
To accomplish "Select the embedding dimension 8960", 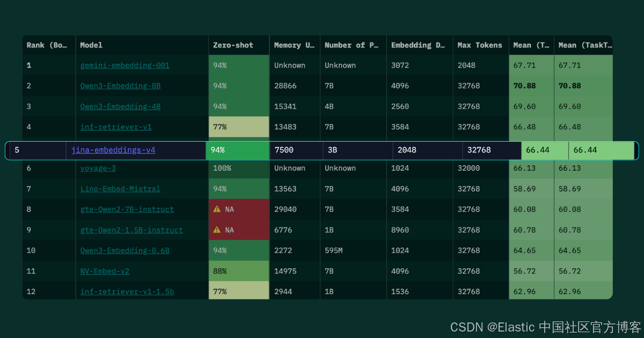I will pyautogui.click(x=400, y=230).
